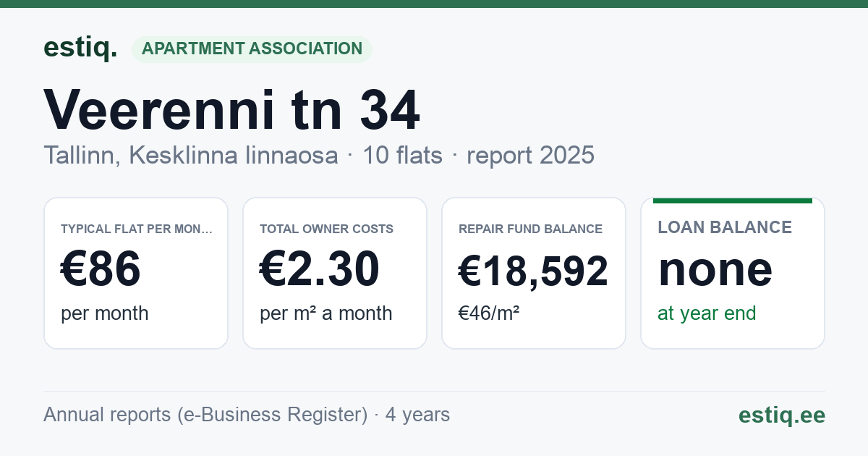Click the €2.30 value
Image resolution: width=868 pixels, height=456 pixels.
point(320,269)
